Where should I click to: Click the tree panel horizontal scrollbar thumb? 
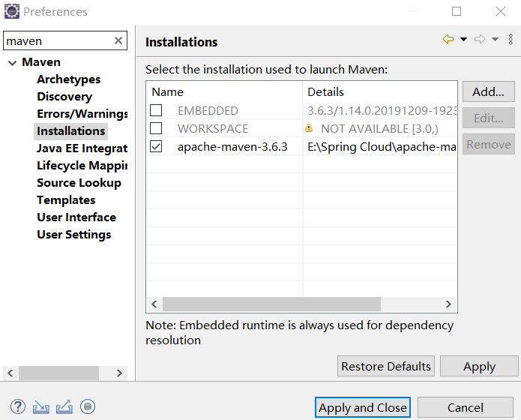pyautogui.click(x=58, y=373)
